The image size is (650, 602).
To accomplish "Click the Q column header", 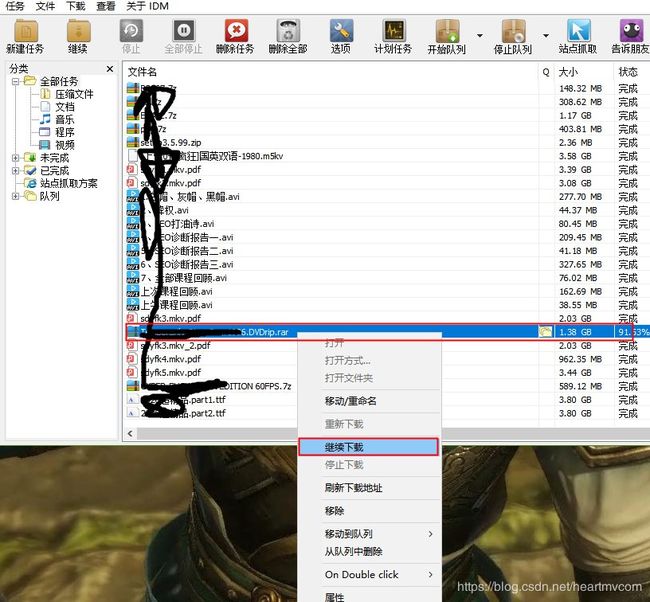I will [546, 72].
